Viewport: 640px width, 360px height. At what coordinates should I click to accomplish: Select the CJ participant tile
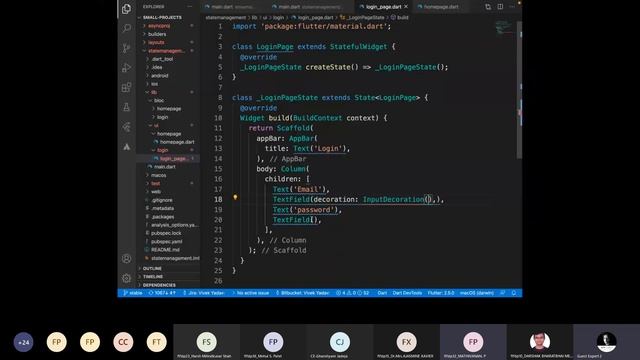click(340, 342)
